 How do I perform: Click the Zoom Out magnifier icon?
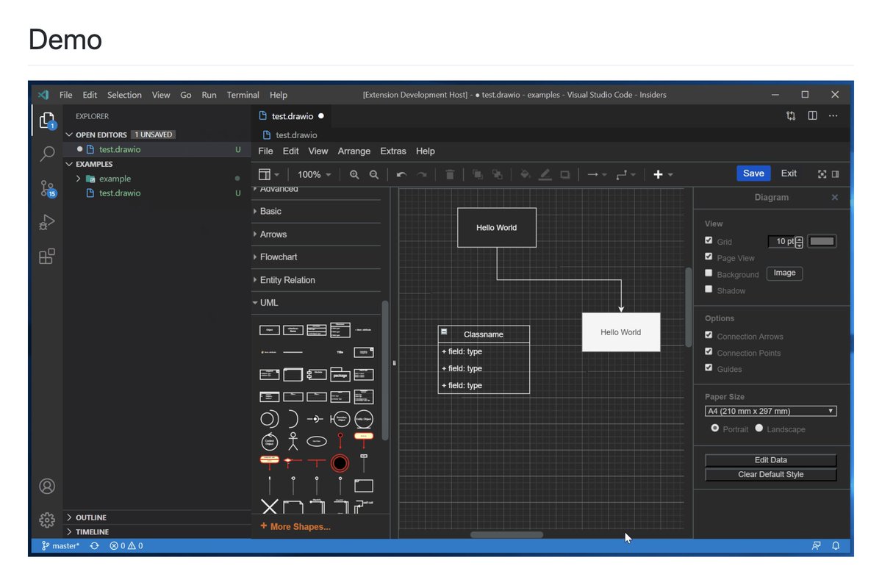(373, 174)
